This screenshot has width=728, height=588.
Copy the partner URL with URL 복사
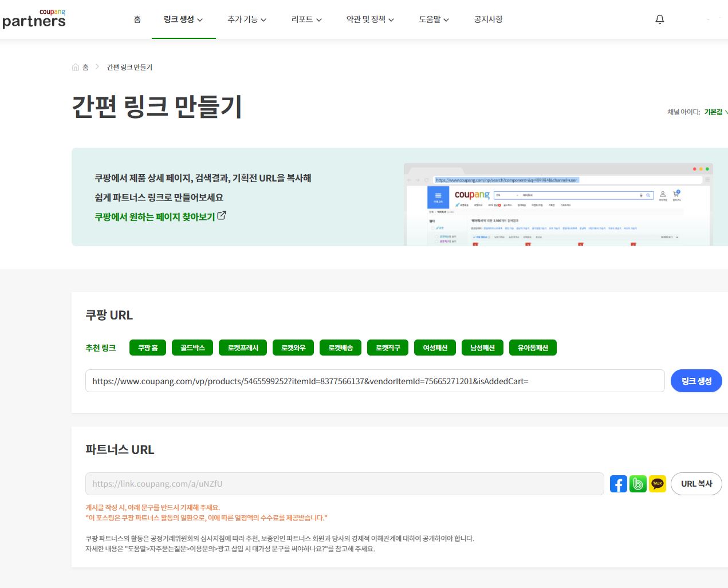point(696,484)
